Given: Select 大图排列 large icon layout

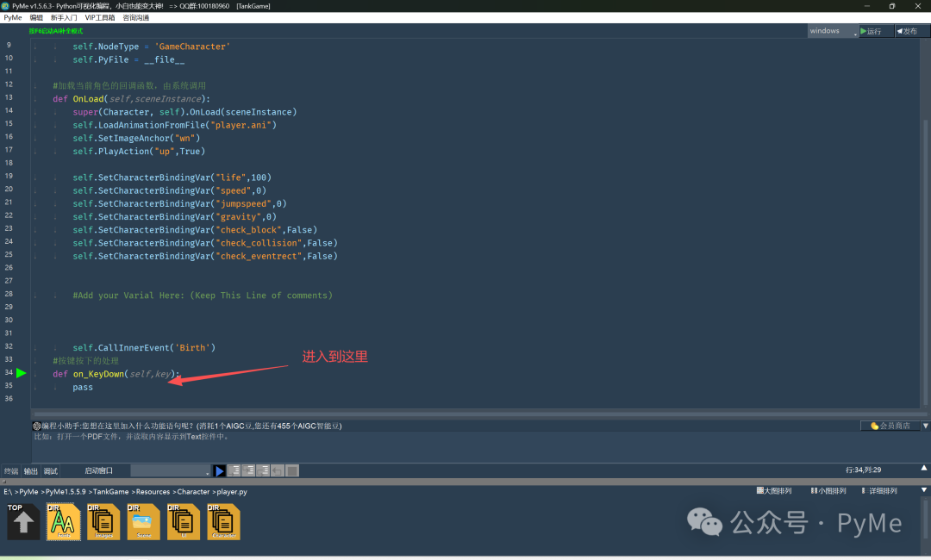Looking at the screenshot, I should click(774, 490).
